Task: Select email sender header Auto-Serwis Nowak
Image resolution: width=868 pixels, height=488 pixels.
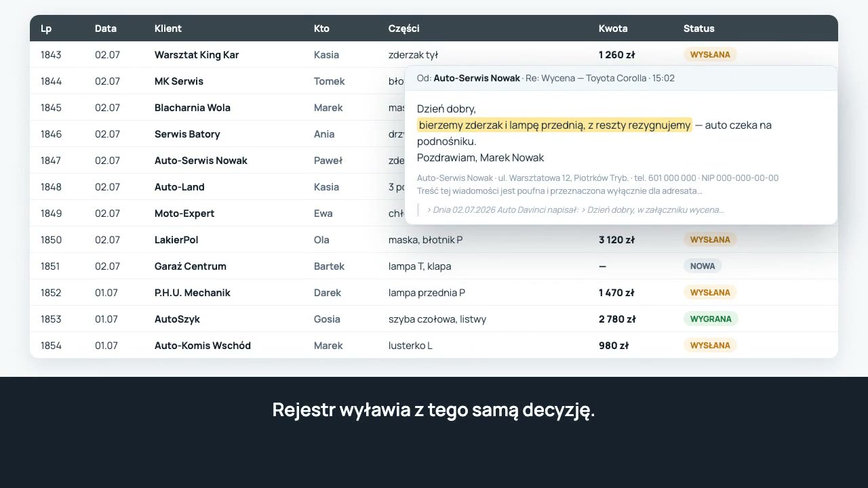Action: [x=477, y=78]
